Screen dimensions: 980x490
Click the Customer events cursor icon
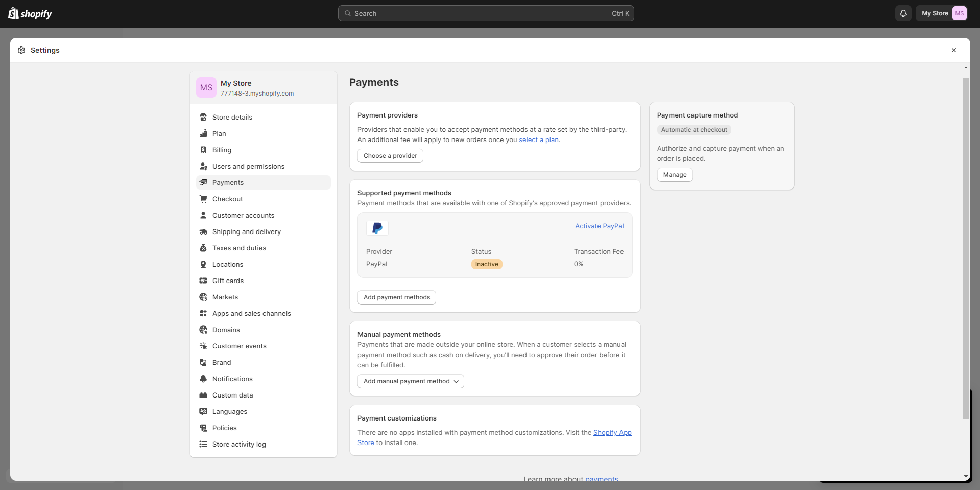(203, 346)
